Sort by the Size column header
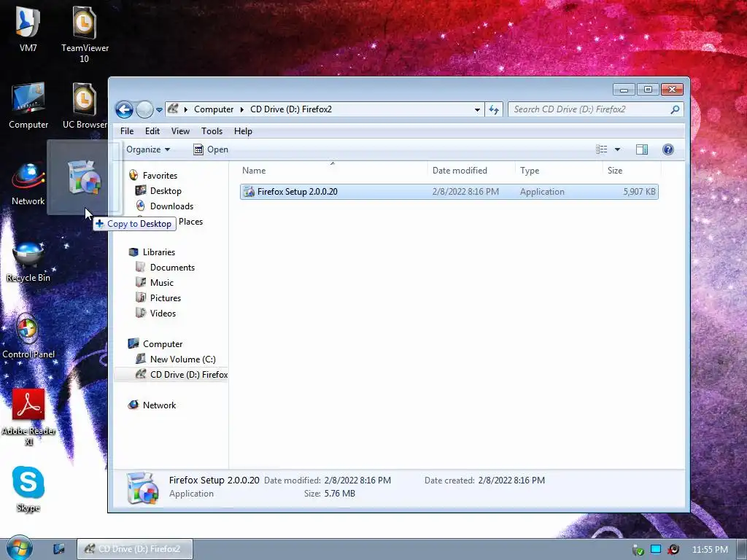This screenshot has height=560, width=747. [614, 171]
